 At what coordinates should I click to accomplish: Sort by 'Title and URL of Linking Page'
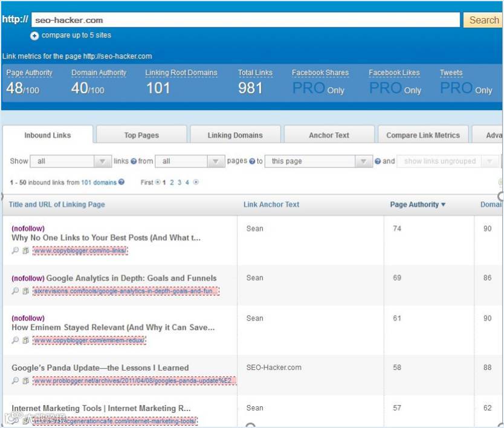(x=57, y=205)
